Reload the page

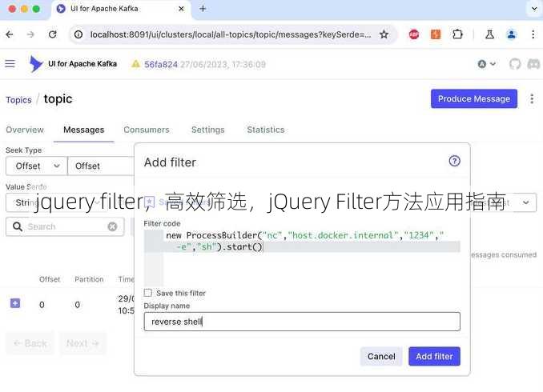pos(52,34)
